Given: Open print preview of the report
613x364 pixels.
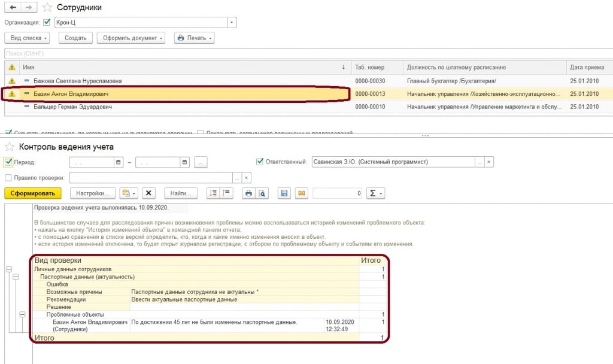Looking at the screenshot, I should click(262, 193).
